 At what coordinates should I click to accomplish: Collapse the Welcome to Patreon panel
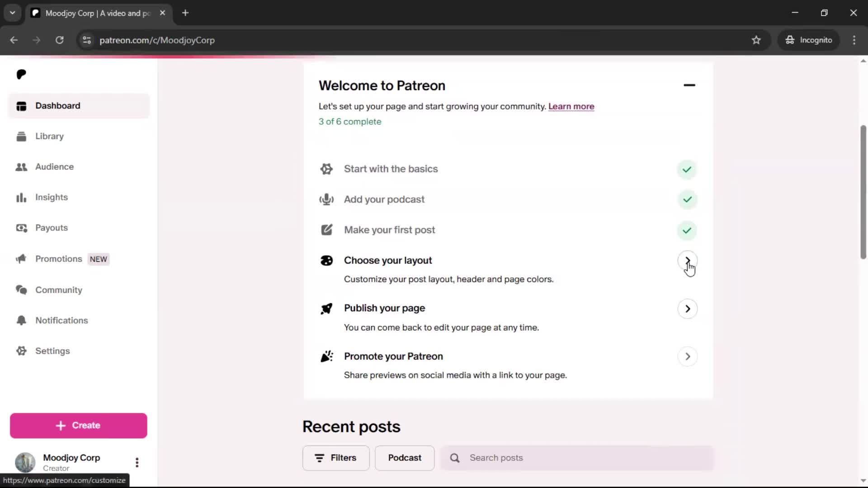click(x=689, y=85)
